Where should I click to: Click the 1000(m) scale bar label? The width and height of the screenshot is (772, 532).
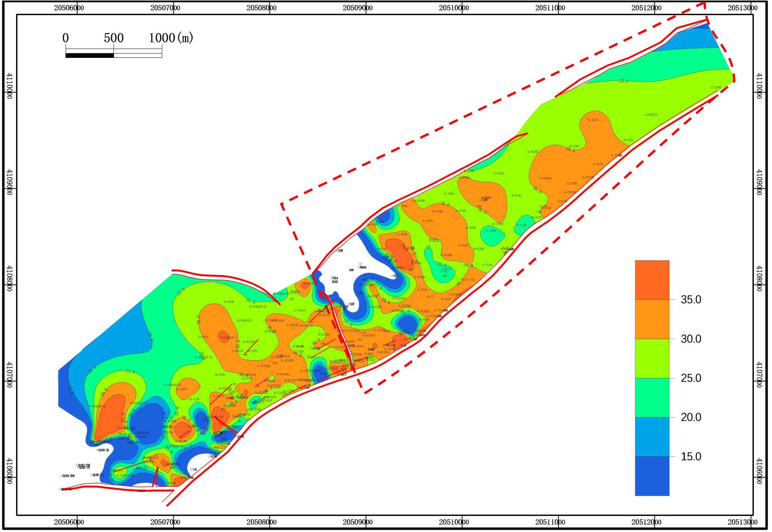[171, 38]
